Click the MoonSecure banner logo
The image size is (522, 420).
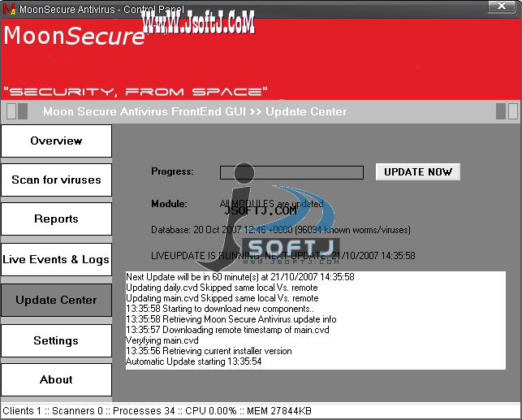74,36
